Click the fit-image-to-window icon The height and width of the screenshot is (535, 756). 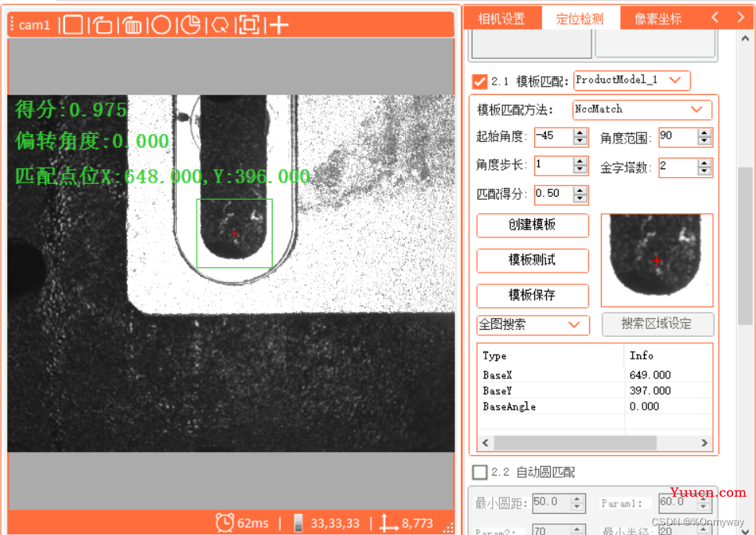tap(249, 24)
